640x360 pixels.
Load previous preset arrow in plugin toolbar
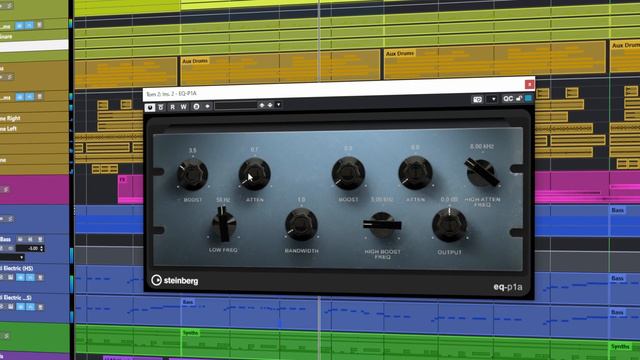pos(262,105)
